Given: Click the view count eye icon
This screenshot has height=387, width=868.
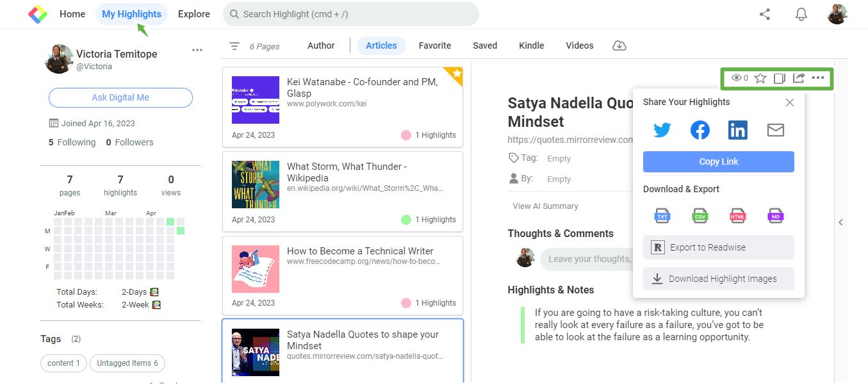Looking at the screenshot, I should point(737,78).
